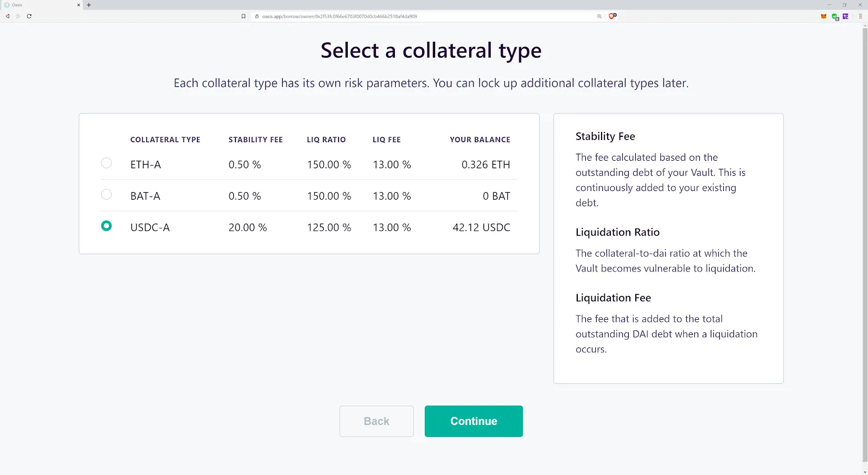
Task: Select the BAT-A collateral radio button
Action: (x=106, y=194)
